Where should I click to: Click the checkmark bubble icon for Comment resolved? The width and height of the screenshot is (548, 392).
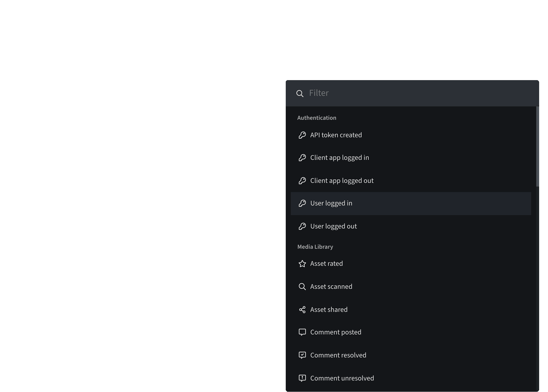pyautogui.click(x=302, y=355)
